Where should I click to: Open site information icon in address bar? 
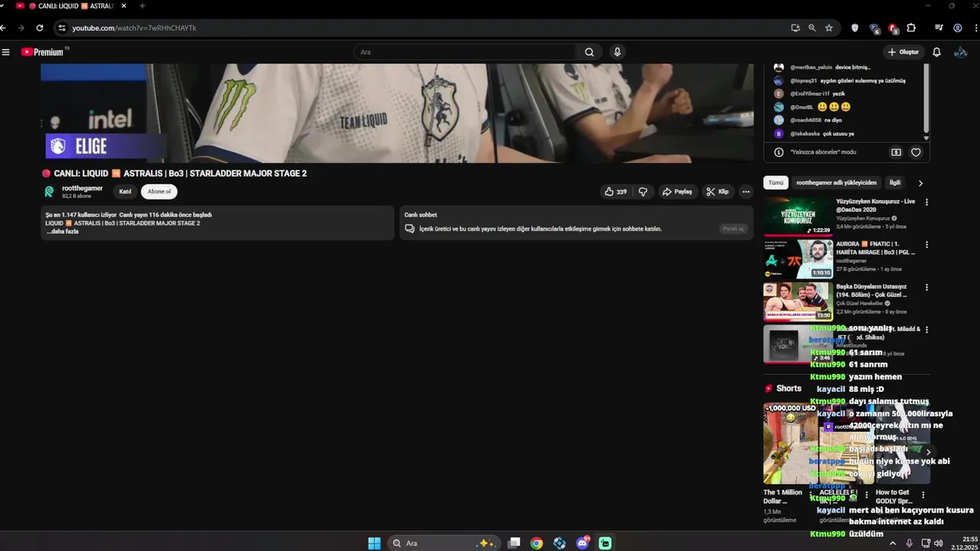pos(62,28)
